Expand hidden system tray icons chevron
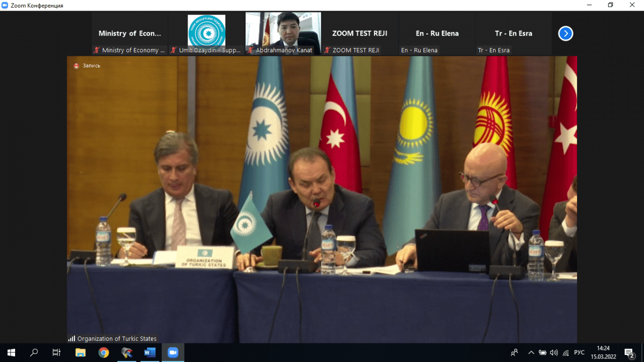The width and height of the screenshot is (644, 362). (531, 352)
